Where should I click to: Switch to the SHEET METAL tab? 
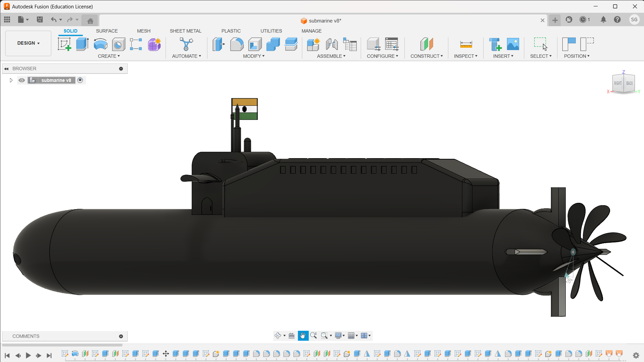click(x=186, y=31)
